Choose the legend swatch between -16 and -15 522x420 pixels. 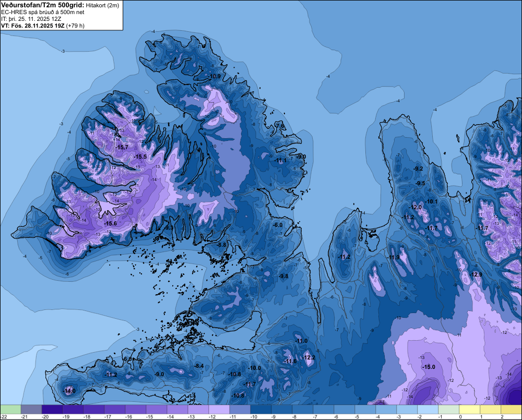136,410
